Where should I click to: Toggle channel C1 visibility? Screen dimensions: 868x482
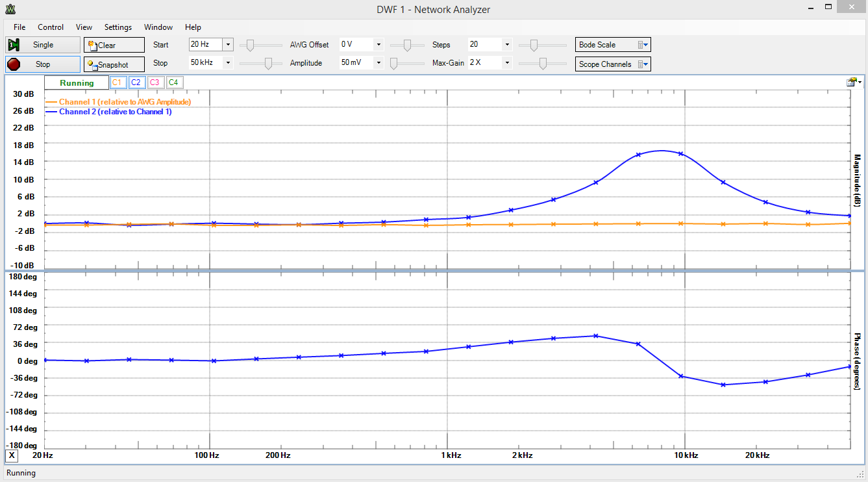point(118,82)
